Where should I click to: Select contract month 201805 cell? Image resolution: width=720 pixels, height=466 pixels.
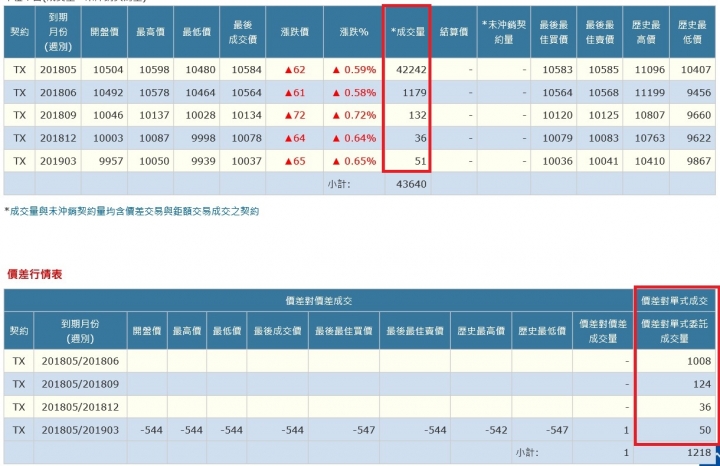pyautogui.click(x=58, y=70)
